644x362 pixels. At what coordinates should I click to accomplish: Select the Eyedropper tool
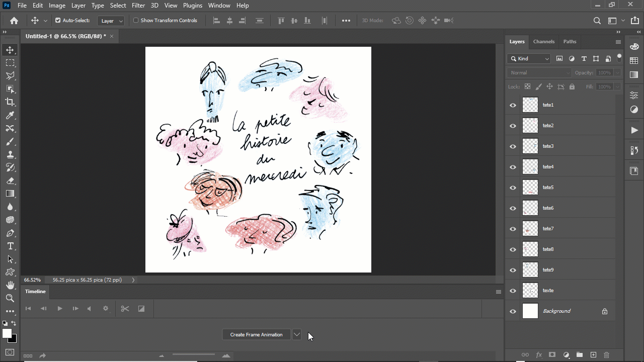(10, 116)
